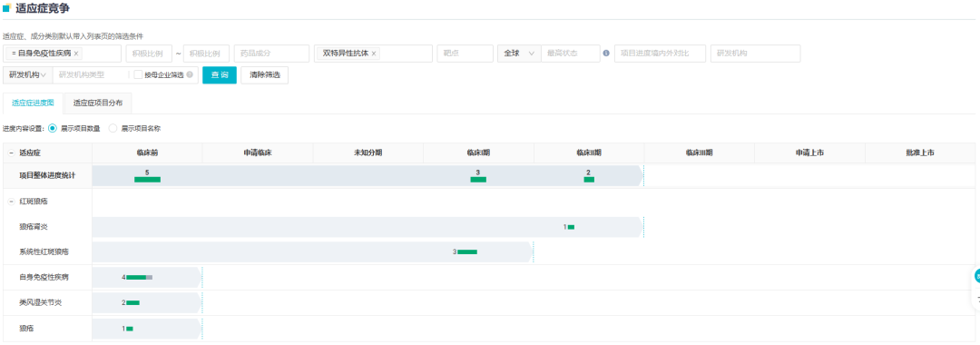Click the overall 临床II期 bar labeled 2

click(x=589, y=180)
